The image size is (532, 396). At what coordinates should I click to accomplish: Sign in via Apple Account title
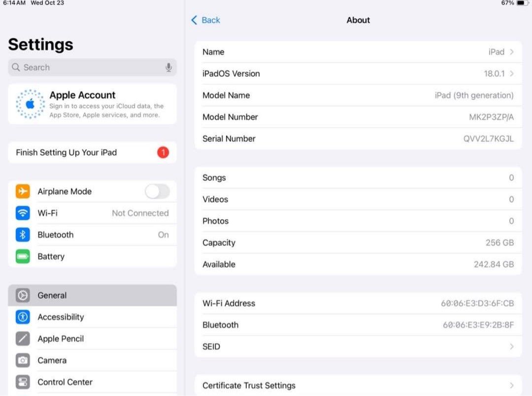[x=82, y=95]
